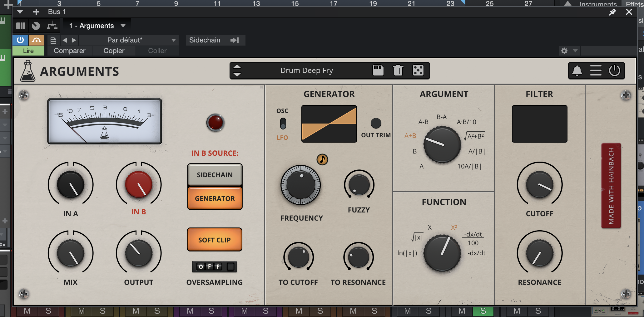The width and height of the screenshot is (644, 317).
Task: Select GENERATOR as IN B source
Action: tap(215, 198)
